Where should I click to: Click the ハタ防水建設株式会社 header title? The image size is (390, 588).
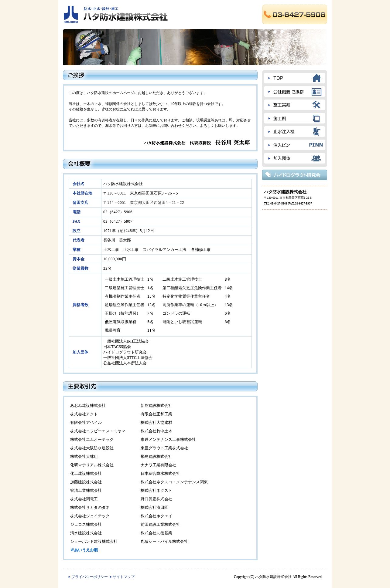(x=125, y=17)
